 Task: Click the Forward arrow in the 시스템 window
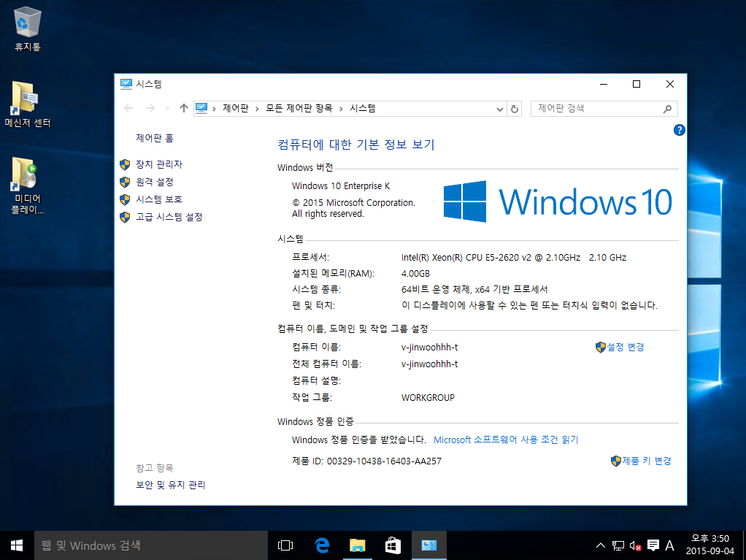pos(150,109)
